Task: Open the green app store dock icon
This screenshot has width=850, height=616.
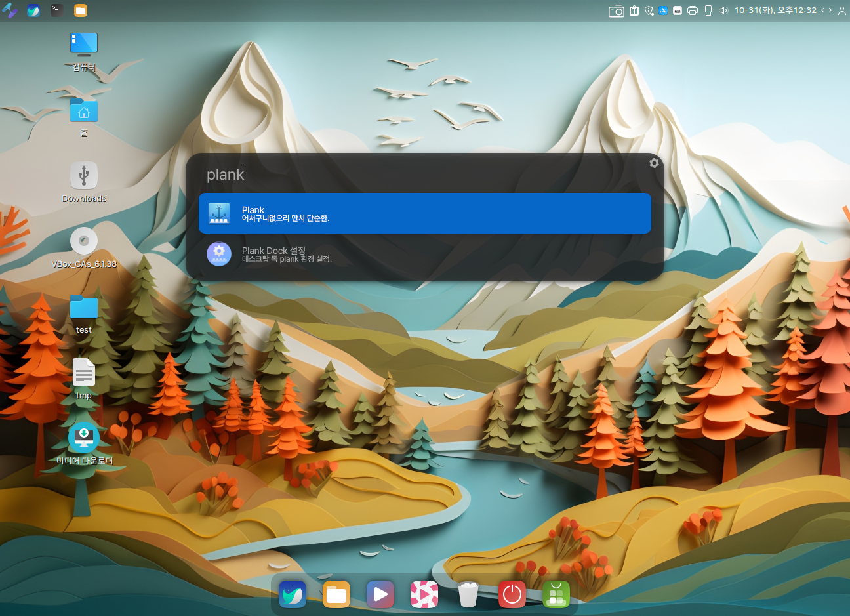Action: [556, 594]
